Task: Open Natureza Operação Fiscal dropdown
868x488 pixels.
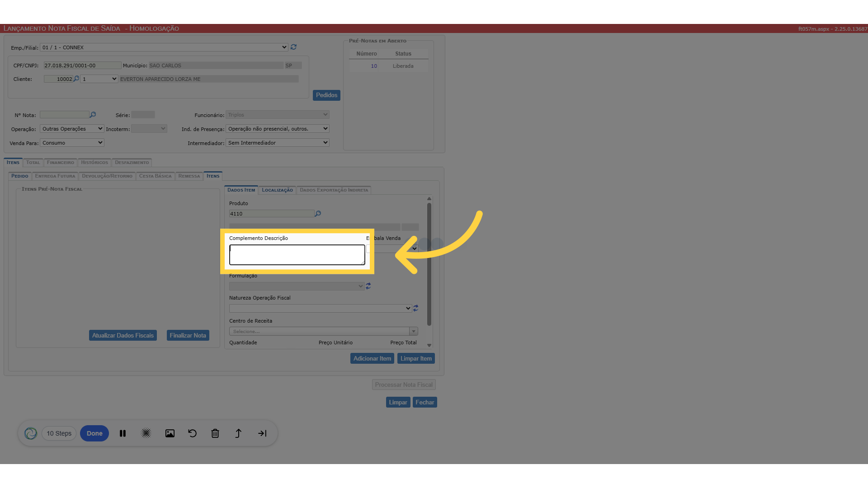Action: [x=321, y=308]
